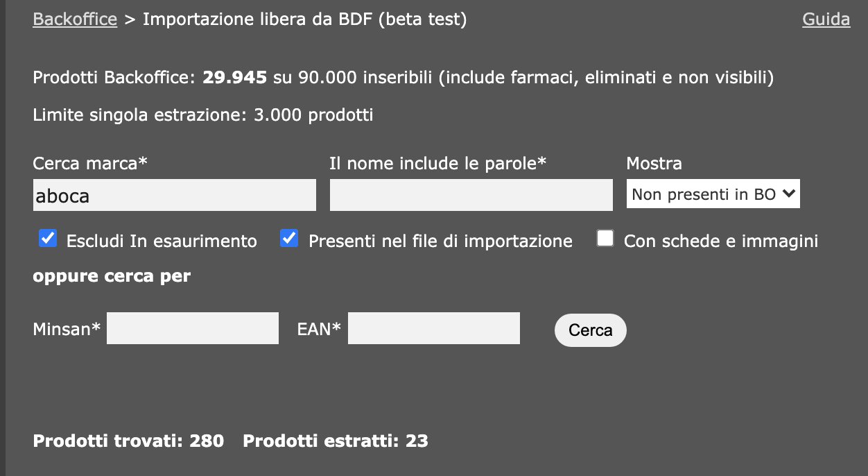Disable the Escludi In esaurimento checkbox
The width and height of the screenshot is (868, 476).
click(x=47, y=238)
